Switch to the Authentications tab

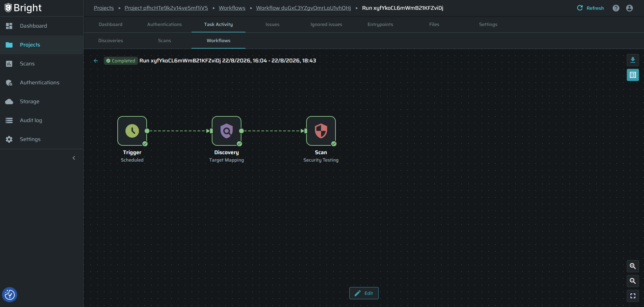(x=165, y=25)
